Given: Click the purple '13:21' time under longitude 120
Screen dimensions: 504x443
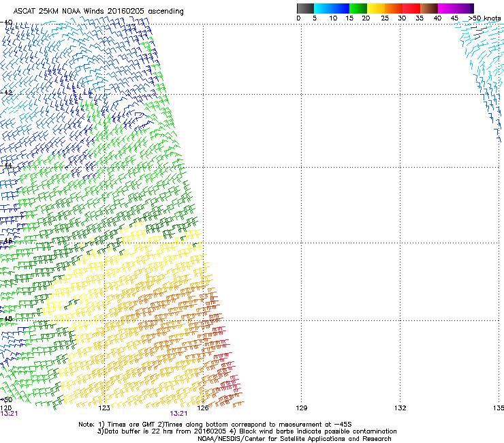Looking at the screenshot, I should pos(9,414).
